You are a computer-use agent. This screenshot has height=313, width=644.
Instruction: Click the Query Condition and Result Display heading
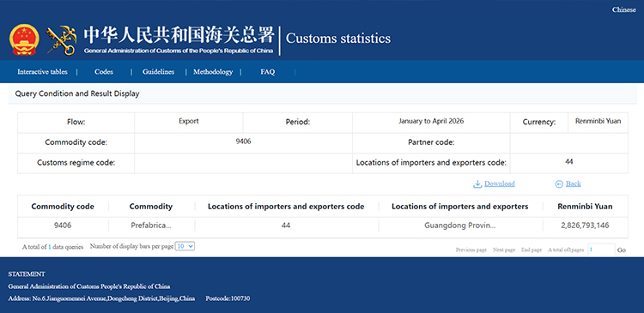[x=77, y=93]
